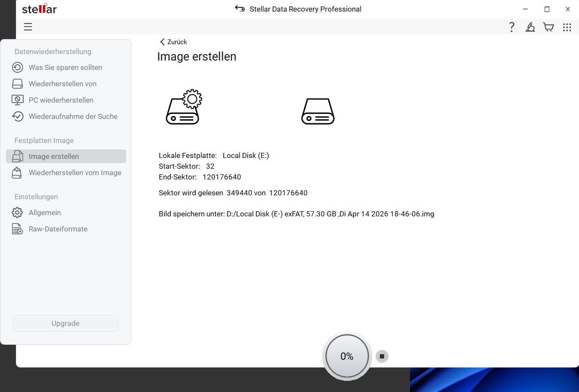Open the hamburger menu
The image size is (579, 392).
coord(28,27)
